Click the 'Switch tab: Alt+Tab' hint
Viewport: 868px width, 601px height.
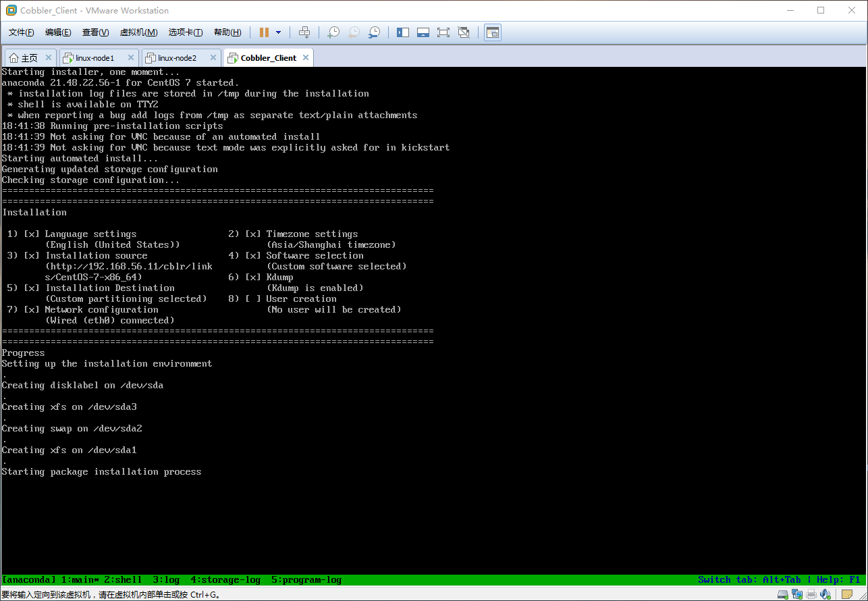coord(749,580)
